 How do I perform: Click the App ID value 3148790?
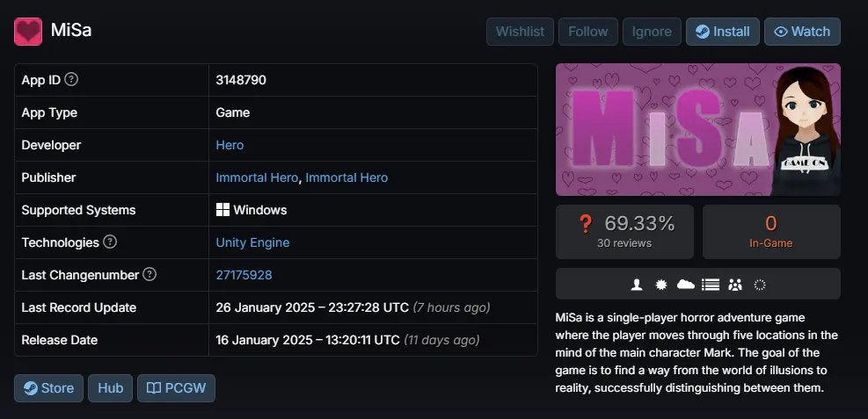point(241,80)
